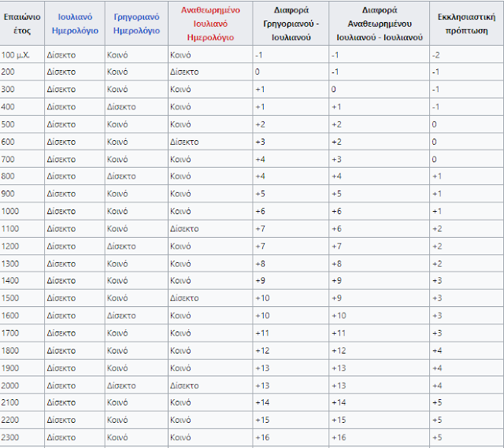
Task: Select the 100 μ.Χ. year cell
Action: [x=15, y=55]
